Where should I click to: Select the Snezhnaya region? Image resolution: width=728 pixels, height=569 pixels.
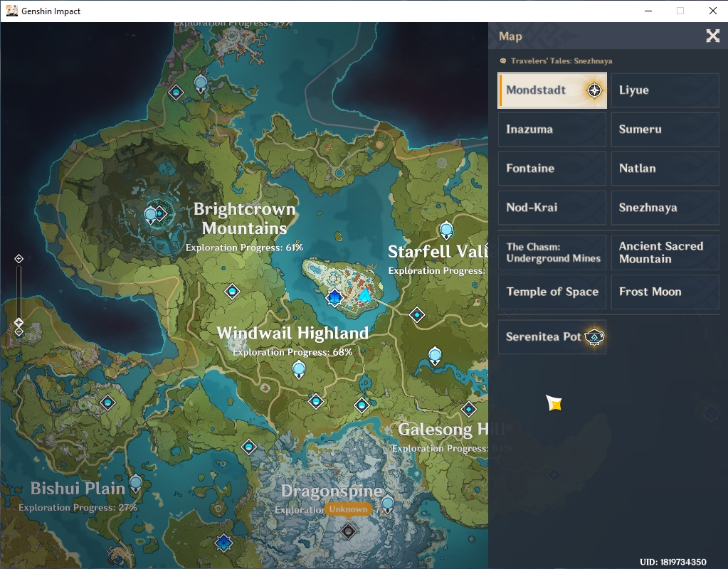coord(665,208)
